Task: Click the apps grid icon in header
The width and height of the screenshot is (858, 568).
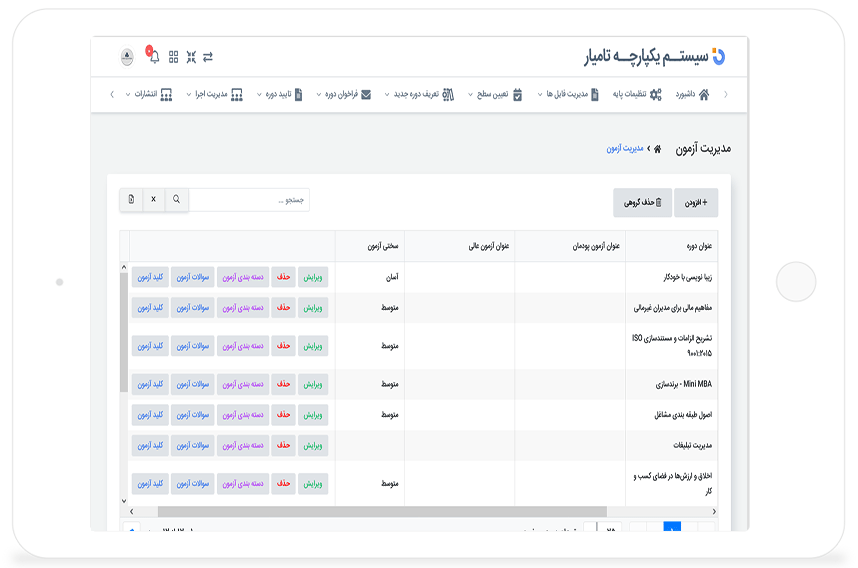Action: (173, 57)
